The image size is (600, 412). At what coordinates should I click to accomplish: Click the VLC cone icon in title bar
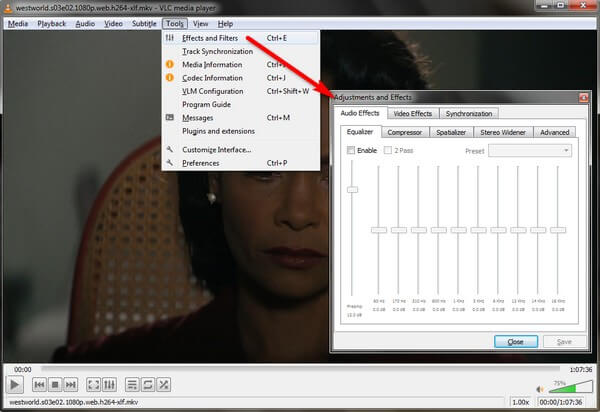click(7, 7)
